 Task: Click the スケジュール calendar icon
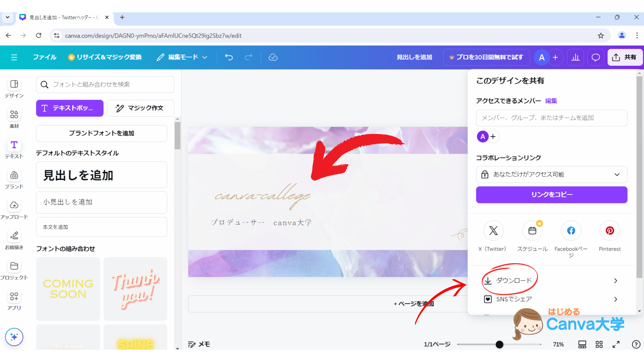(x=532, y=230)
